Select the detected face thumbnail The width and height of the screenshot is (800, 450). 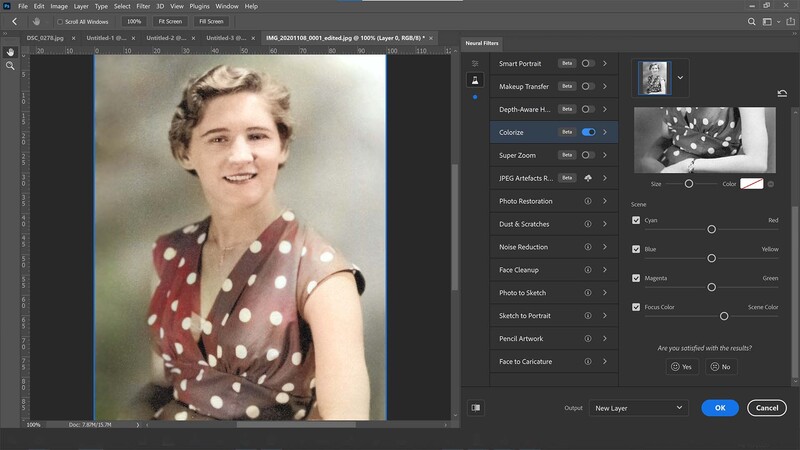[x=655, y=78]
